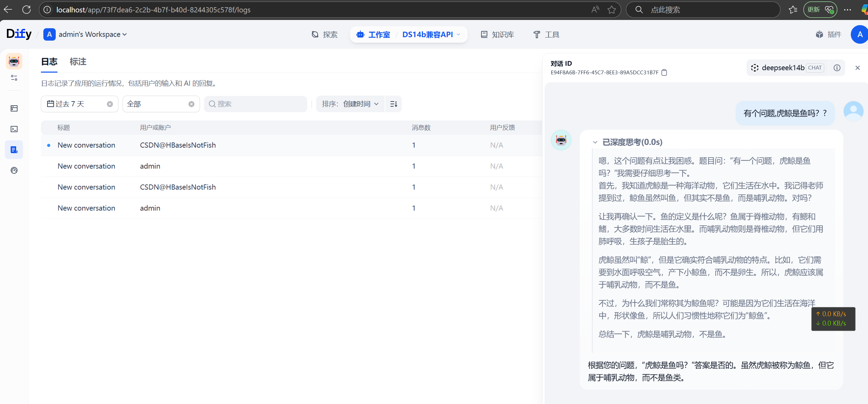Open the orchestrate icon in left sidebar

pyautogui.click(x=14, y=108)
